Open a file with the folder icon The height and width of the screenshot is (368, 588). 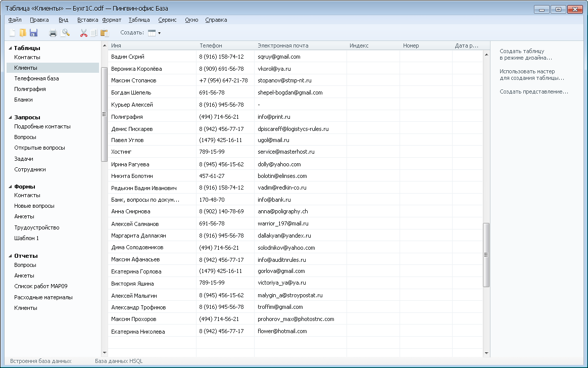23,33
